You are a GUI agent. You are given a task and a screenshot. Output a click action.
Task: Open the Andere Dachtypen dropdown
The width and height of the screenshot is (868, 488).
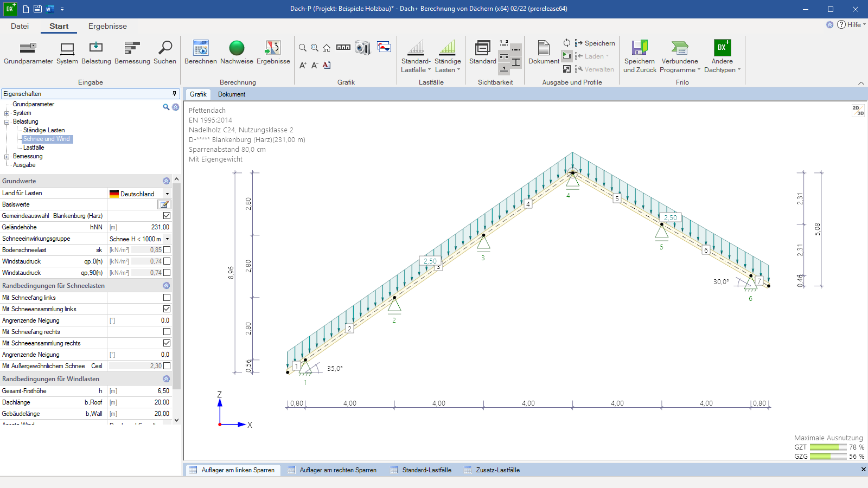[x=722, y=56]
